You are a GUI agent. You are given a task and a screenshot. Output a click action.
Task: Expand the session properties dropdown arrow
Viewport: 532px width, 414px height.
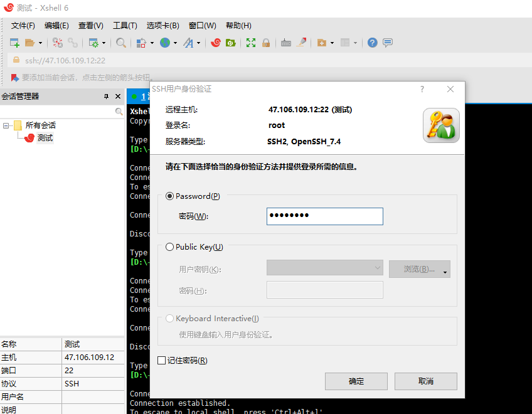point(104,43)
